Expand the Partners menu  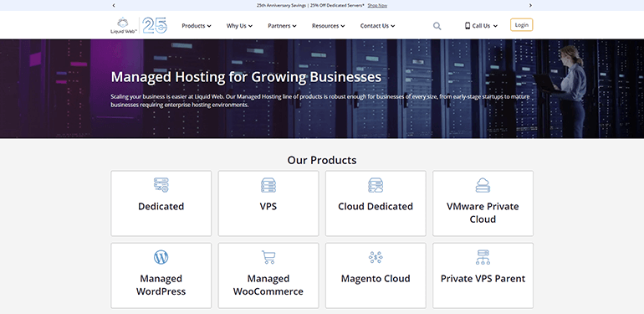[x=282, y=25]
